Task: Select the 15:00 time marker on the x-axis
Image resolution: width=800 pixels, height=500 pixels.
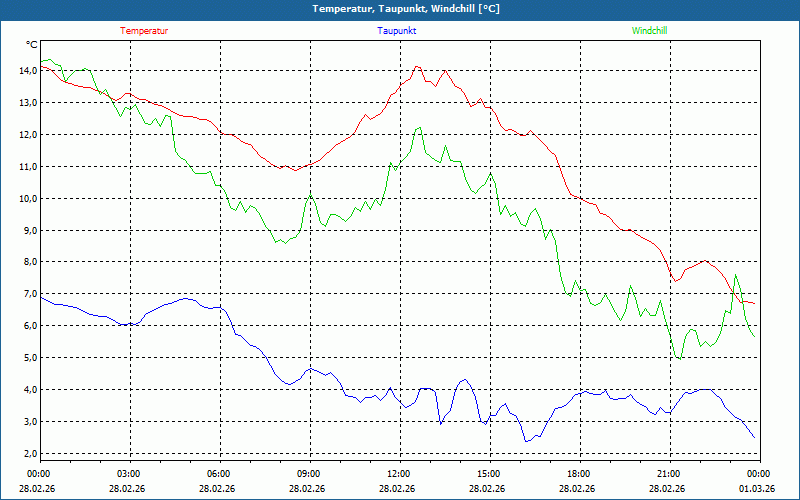Action: click(x=488, y=473)
